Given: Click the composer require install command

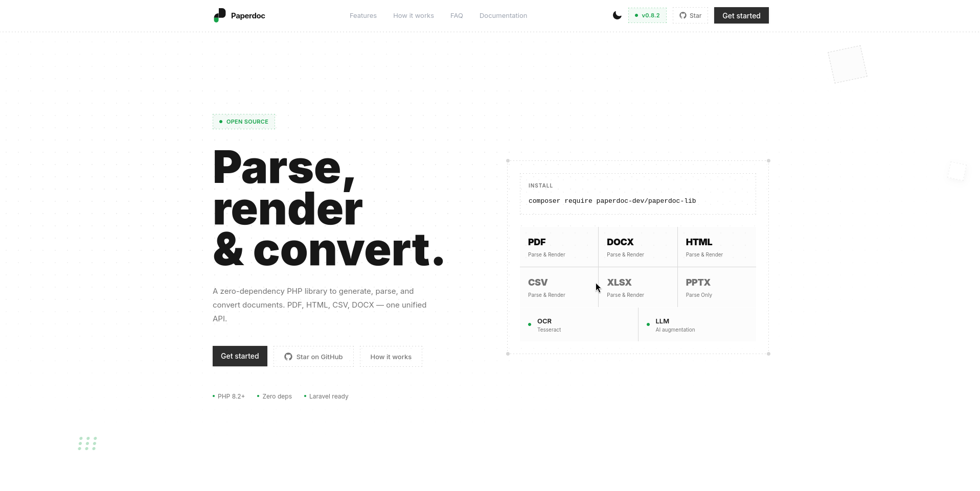Looking at the screenshot, I should pyautogui.click(x=612, y=201).
